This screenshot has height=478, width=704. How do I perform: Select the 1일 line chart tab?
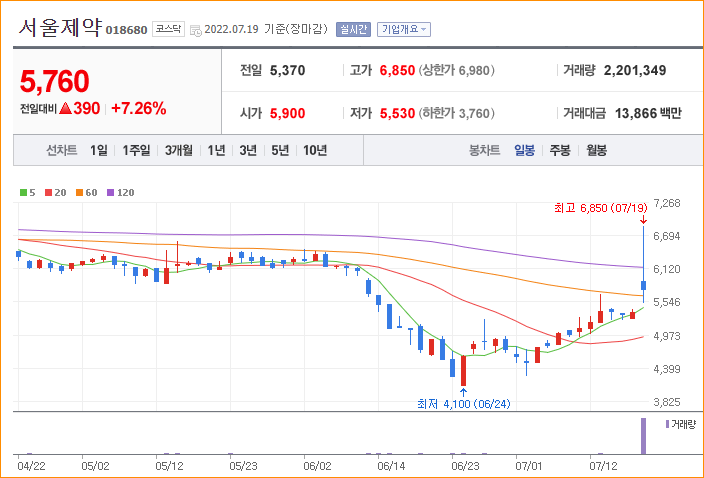(99, 150)
